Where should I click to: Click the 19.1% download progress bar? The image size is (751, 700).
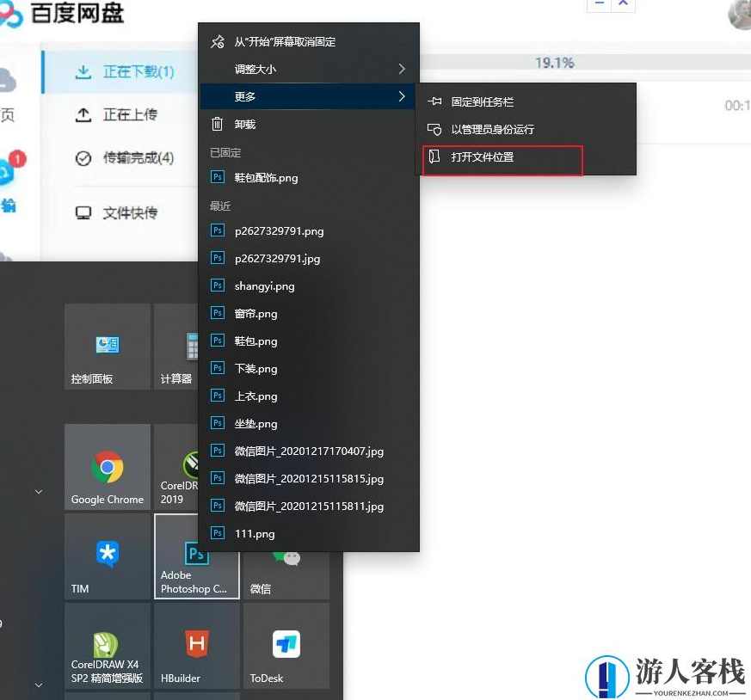tap(557, 62)
